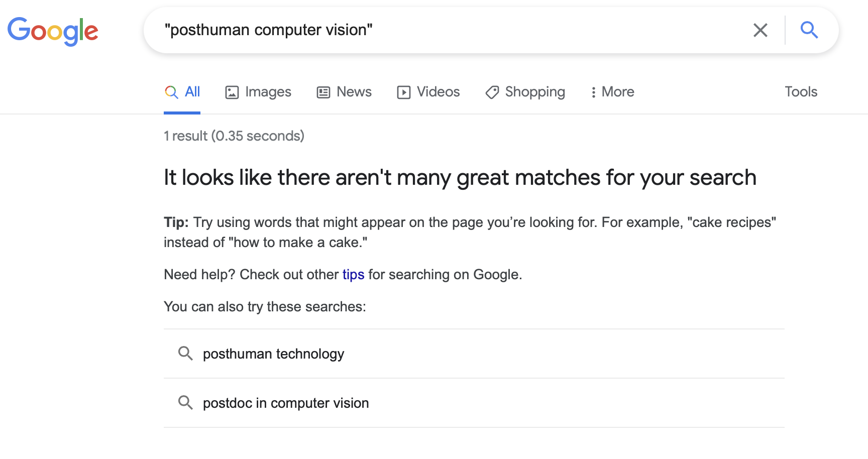868x459 pixels.
Task: Open the More options menu
Action: click(x=612, y=92)
